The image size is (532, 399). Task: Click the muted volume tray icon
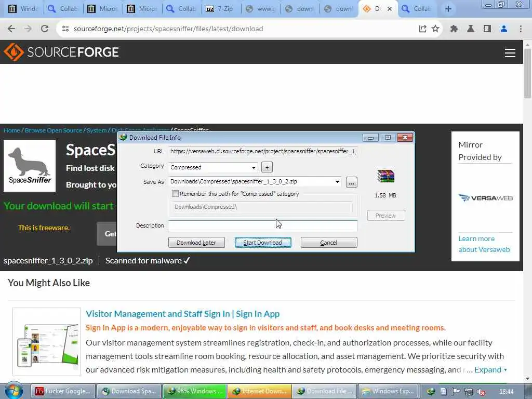pyautogui.click(x=481, y=392)
